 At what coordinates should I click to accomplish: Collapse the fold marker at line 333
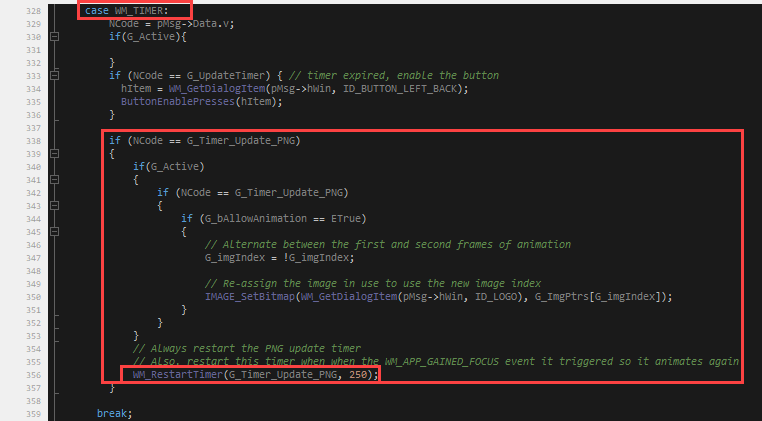click(x=54, y=75)
